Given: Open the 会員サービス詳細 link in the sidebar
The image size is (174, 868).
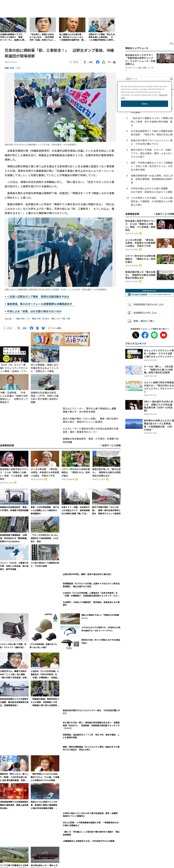Looking at the screenshot, I should tap(164, 214).
